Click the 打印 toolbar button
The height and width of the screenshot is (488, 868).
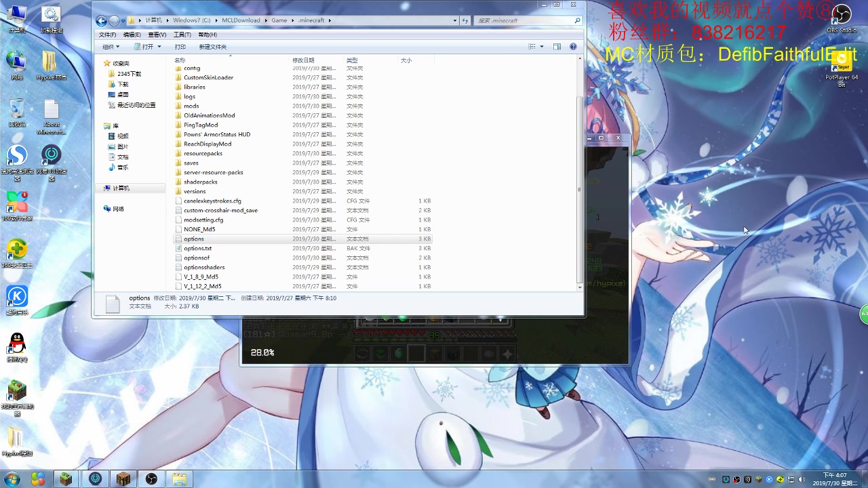(x=180, y=47)
